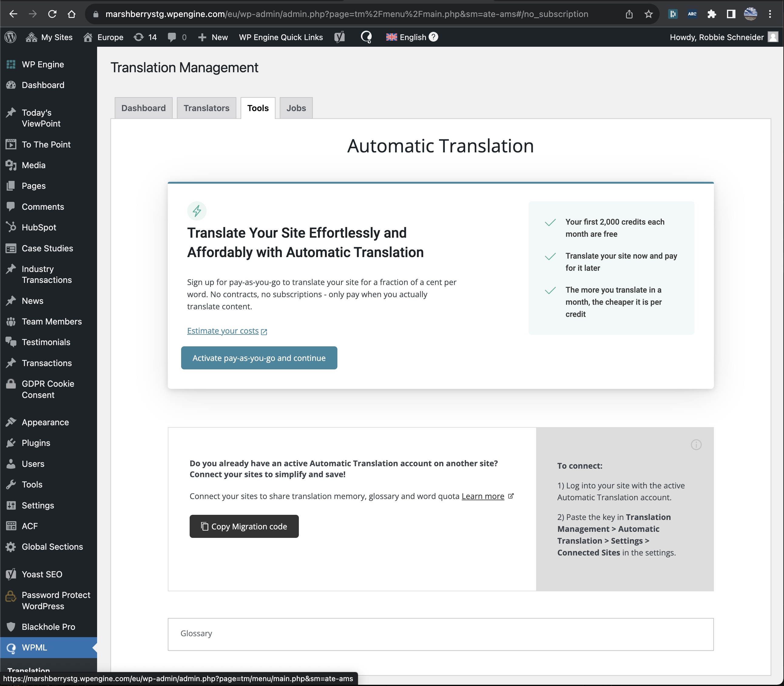The image size is (784, 686).
Task: Switch to the Translators tab
Action: tap(207, 108)
